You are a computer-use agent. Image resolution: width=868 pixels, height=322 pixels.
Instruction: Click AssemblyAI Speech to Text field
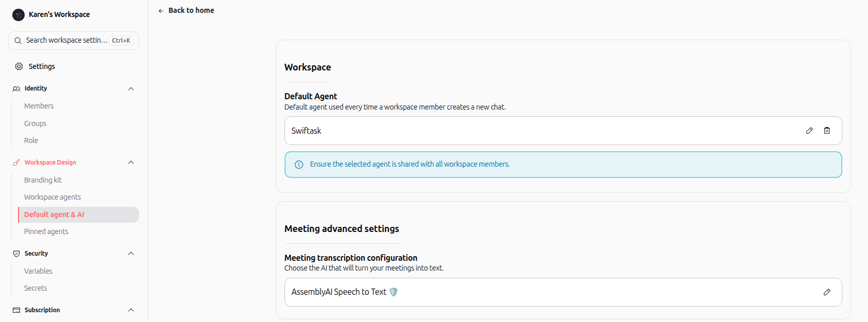(563, 292)
